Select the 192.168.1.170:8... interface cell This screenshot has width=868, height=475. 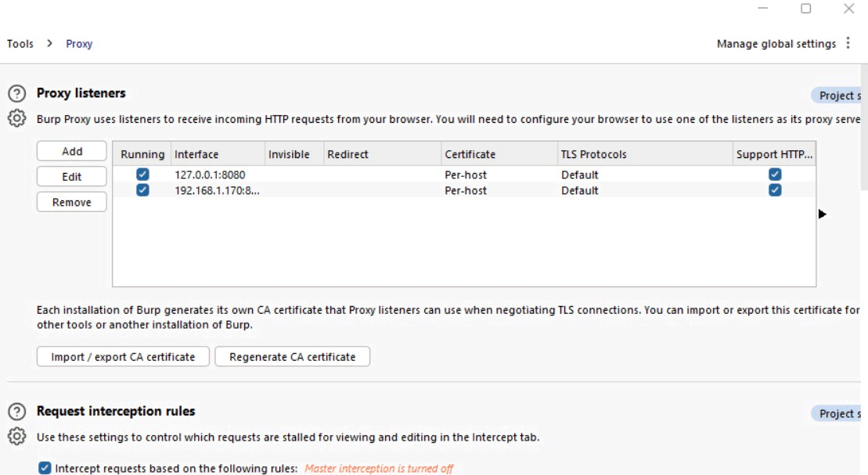pyautogui.click(x=218, y=190)
